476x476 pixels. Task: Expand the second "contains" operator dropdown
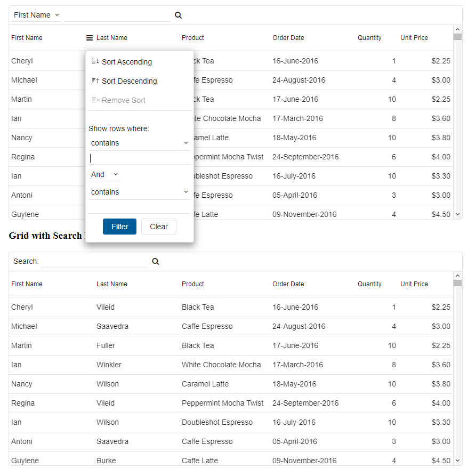139,192
